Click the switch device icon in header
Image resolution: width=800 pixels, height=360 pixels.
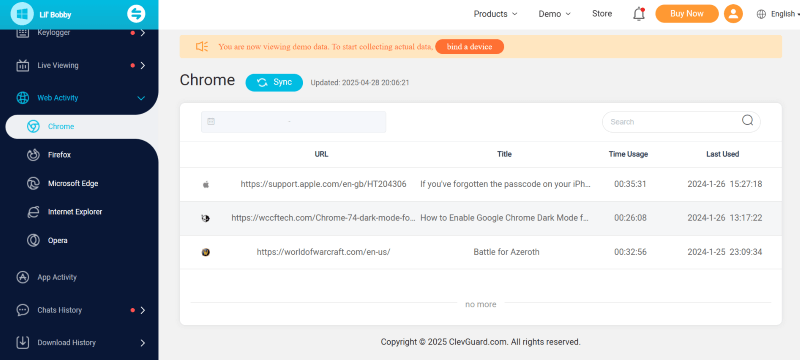click(x=136, y=14)
